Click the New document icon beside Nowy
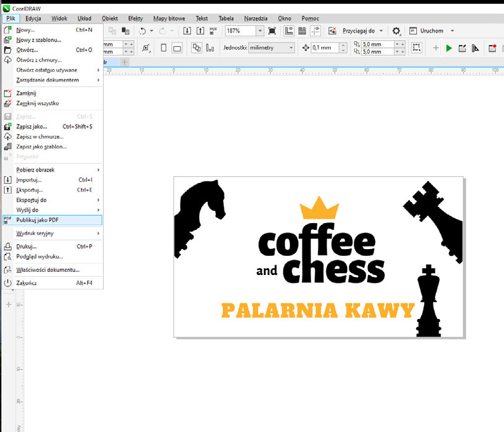 point(7,30)
